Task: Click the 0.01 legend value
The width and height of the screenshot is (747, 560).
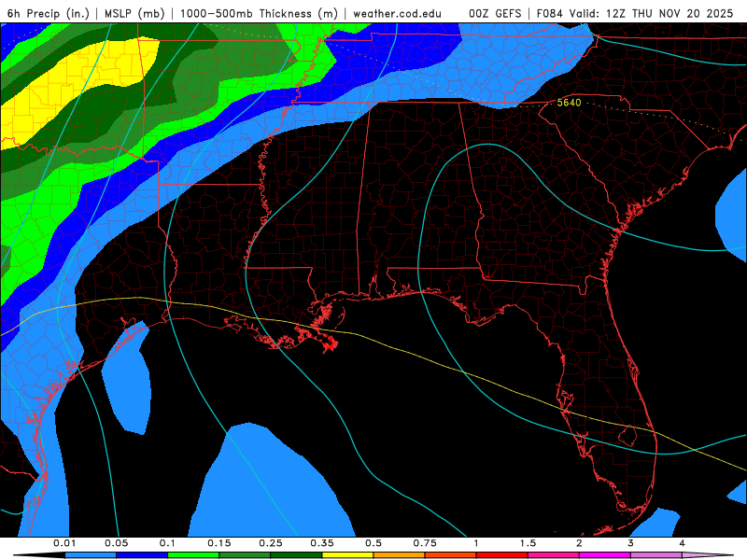Action: click(x=64, y=543)
